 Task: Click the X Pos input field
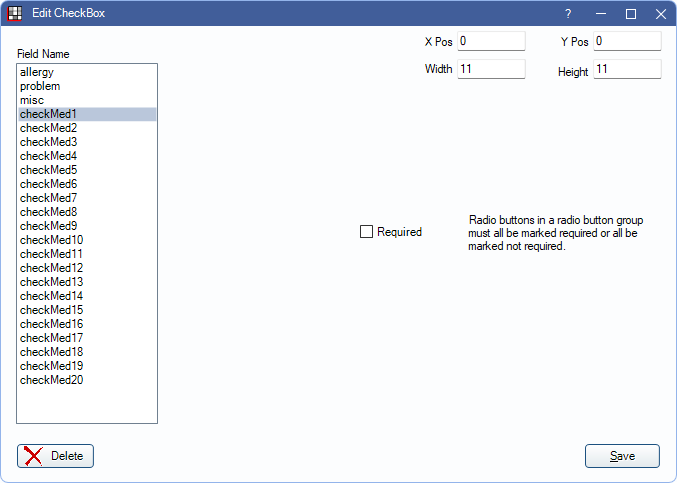coord(490,41)
